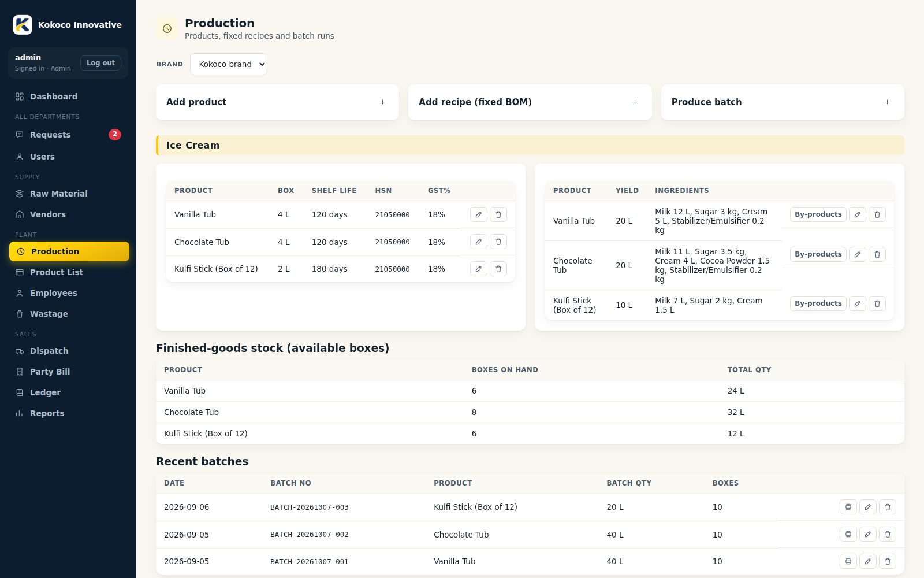The width and height of the screenshot is (924, 578).
Task: Expand the Add product panel
Action: 277,102
